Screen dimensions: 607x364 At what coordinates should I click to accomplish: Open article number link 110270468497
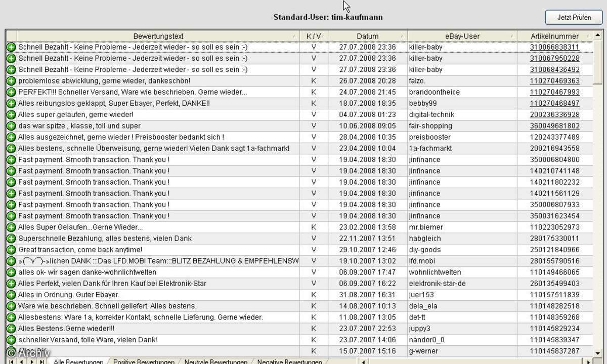(x=555, y=103)
